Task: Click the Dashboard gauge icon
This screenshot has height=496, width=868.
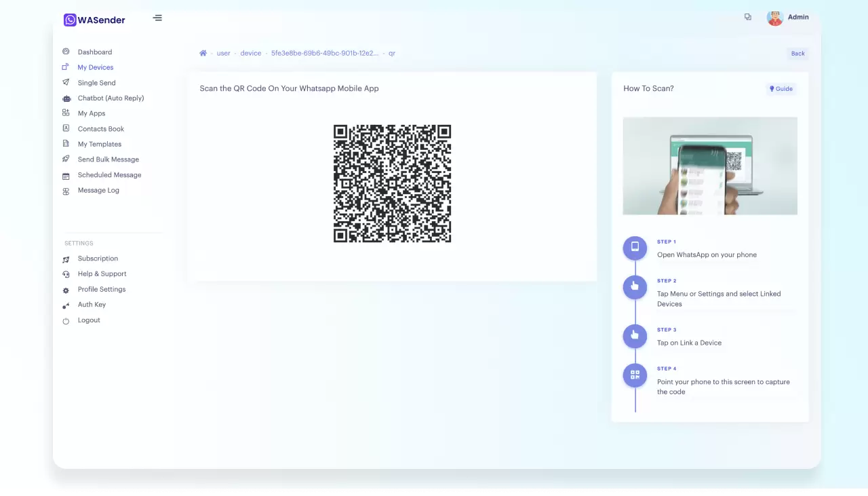Action: 66,52
